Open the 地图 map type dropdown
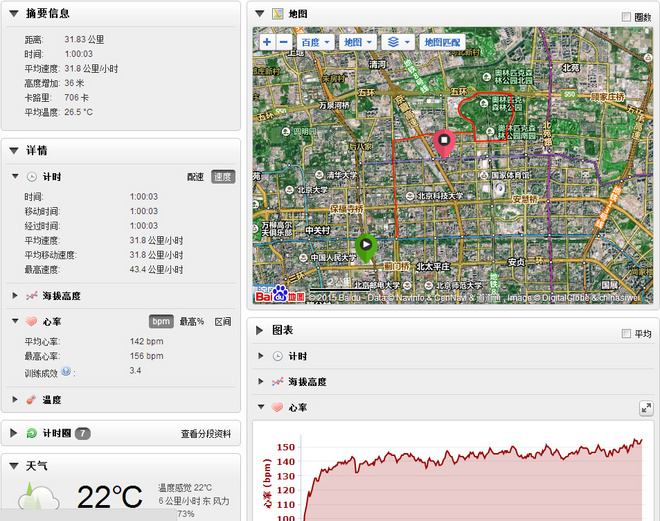This screenshot has width=660, height=521. coord(357,43)
